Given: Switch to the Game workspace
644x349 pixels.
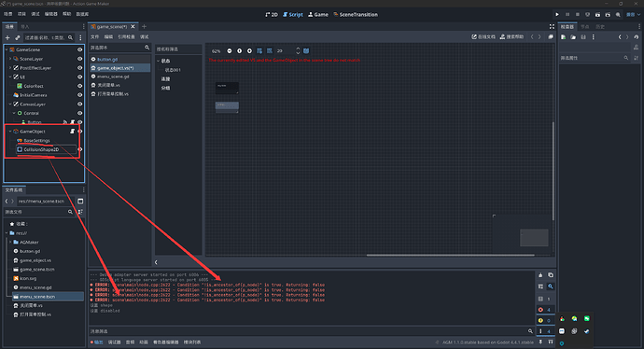Looking at the screenshot, I should 318,14.
